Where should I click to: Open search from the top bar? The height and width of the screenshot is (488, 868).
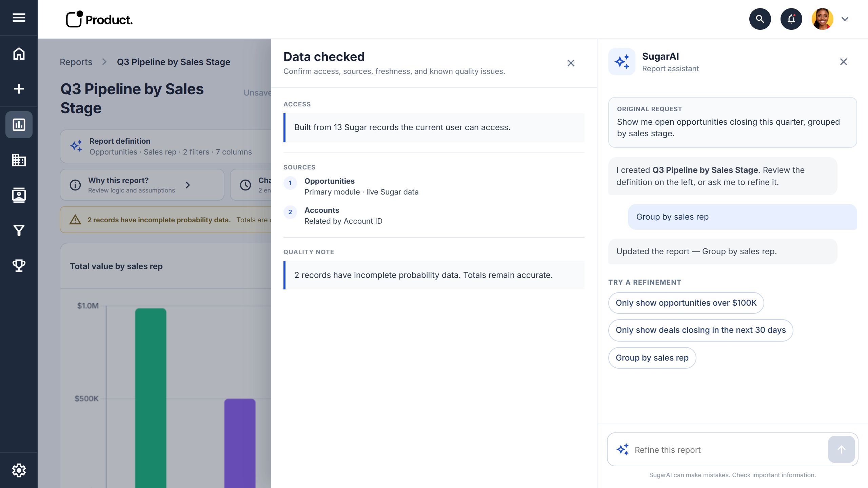[x=760, y=19]
